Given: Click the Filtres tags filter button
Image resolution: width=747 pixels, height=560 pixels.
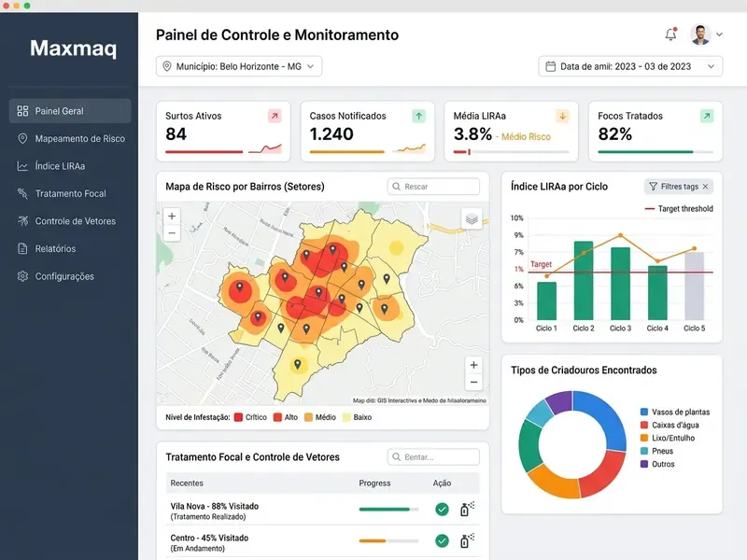Looking at the screenshot, I should coord(679,187).
